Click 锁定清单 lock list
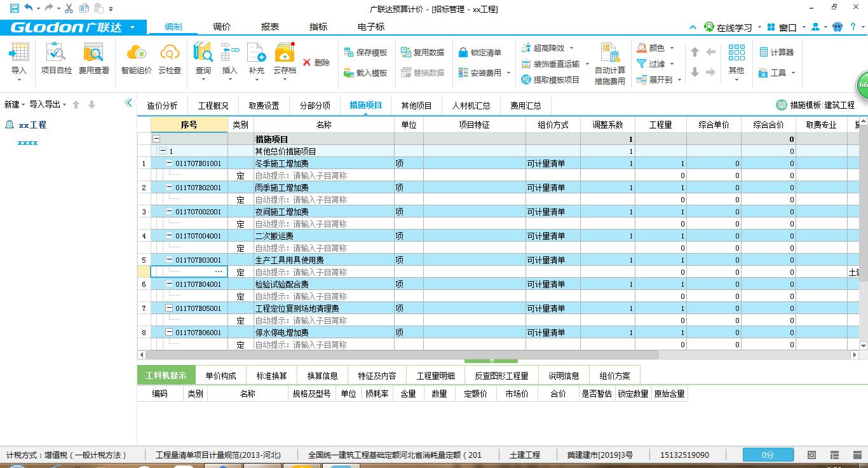868x468 pixels. [480, 52]
